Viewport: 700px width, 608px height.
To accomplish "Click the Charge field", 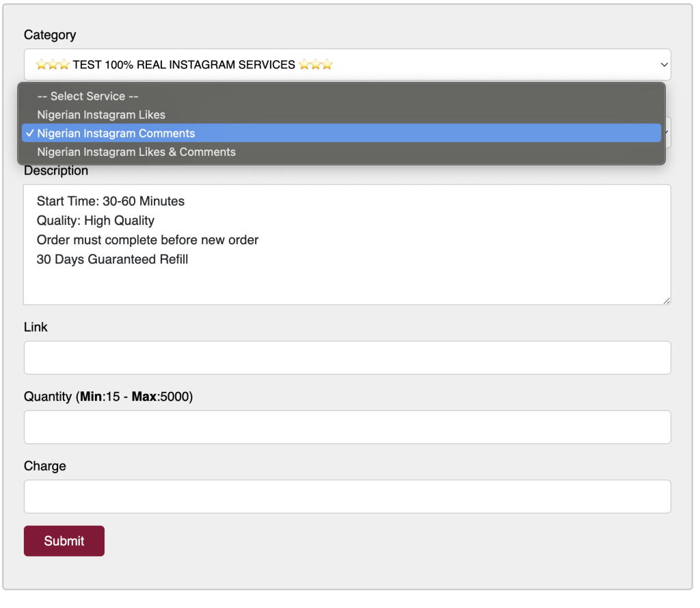I will click(347, 497).
